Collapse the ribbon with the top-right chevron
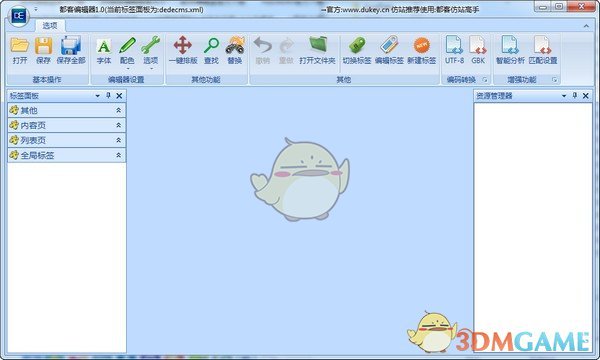600x360 pixels. click(x=586, y=26)
